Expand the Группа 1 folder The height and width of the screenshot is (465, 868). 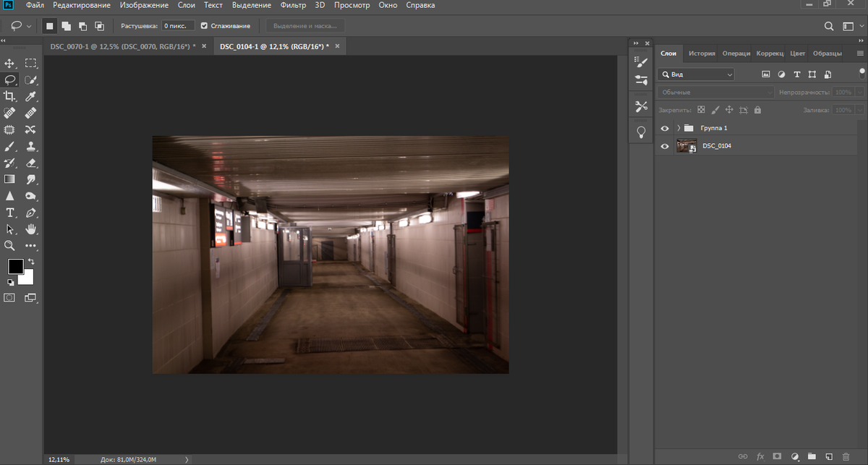(678, 128)
